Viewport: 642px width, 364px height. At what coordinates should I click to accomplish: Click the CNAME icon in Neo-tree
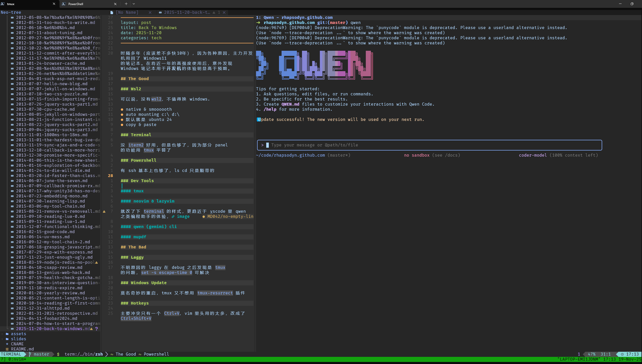coord(7,344)
